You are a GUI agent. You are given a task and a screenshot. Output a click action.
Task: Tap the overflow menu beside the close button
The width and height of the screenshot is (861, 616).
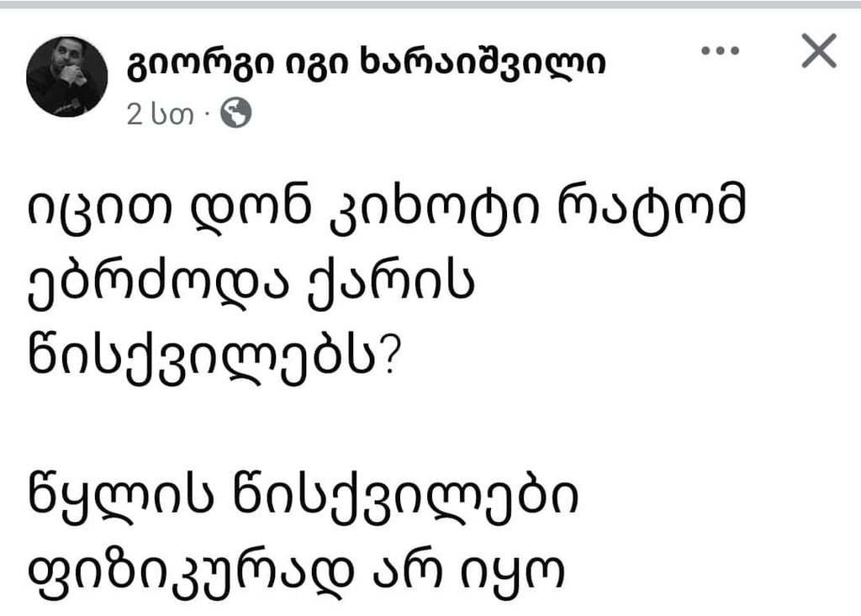coord(719,52)
